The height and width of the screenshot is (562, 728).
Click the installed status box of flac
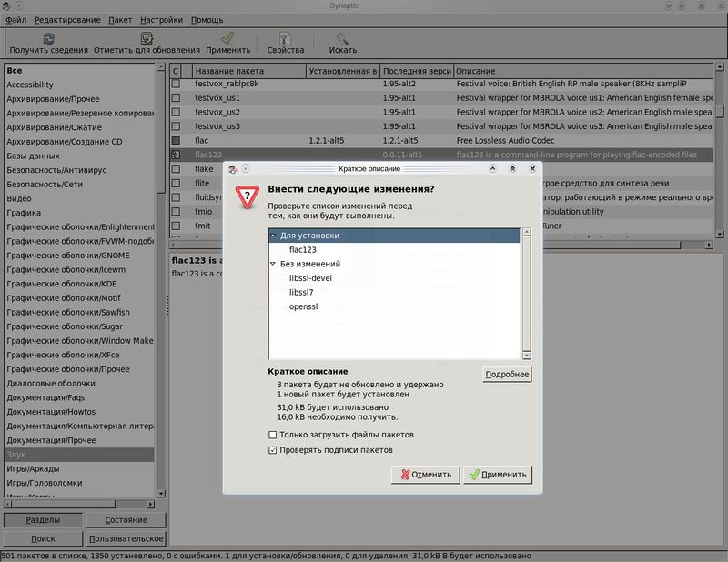176,140
